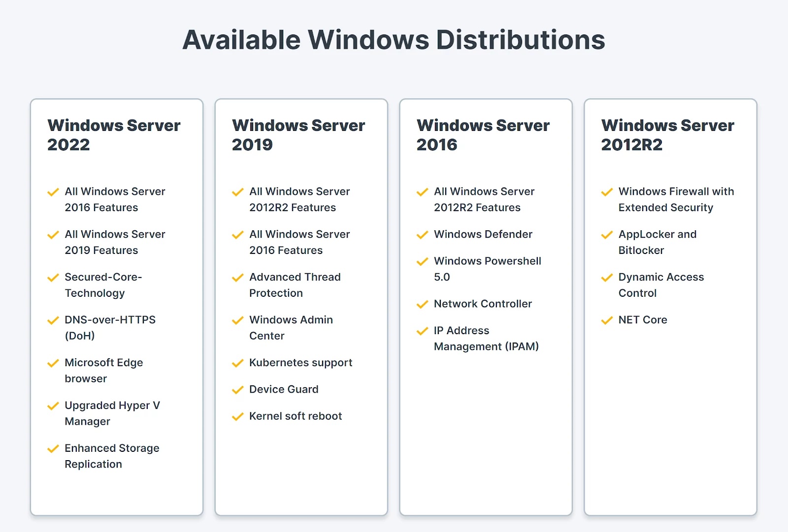Screen dimensions: 788x532
Task: Select the checkmark next to Network Controller
Action: [x=422, y=304]
